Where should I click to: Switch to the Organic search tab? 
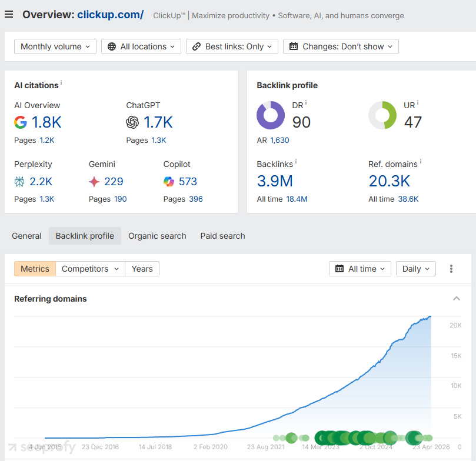click(157, 236)
